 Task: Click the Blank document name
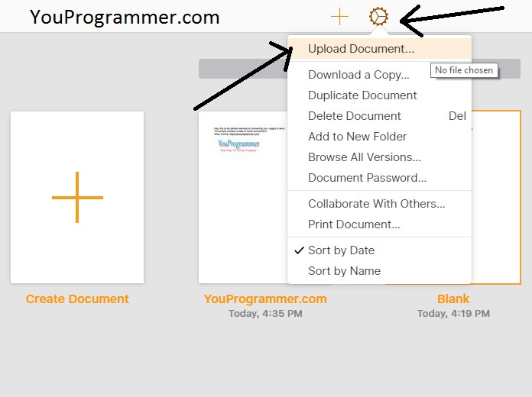(453, 299)
